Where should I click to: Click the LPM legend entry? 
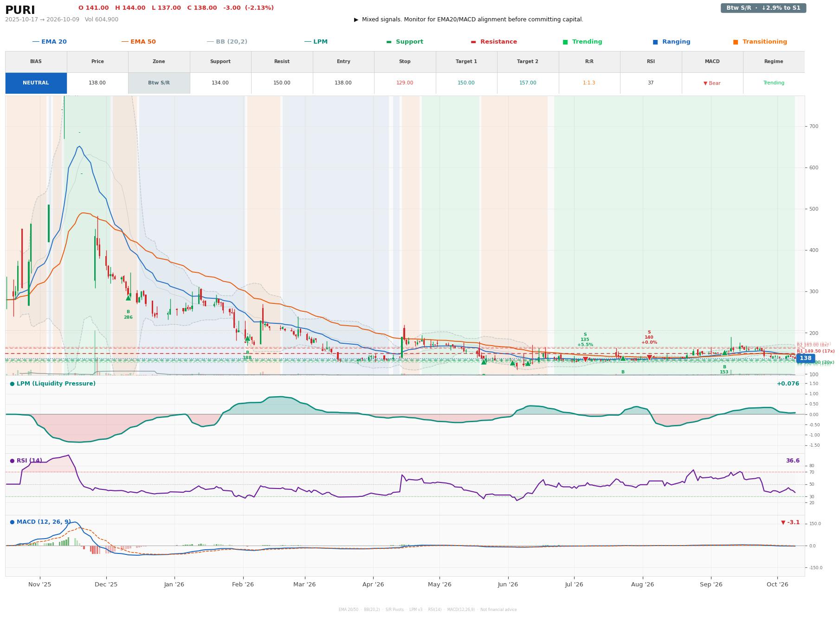click(316, 42)
